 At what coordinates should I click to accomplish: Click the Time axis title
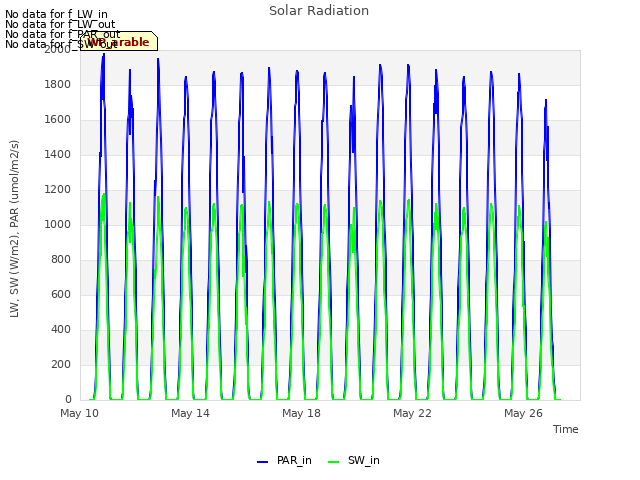tap(565, 429)
